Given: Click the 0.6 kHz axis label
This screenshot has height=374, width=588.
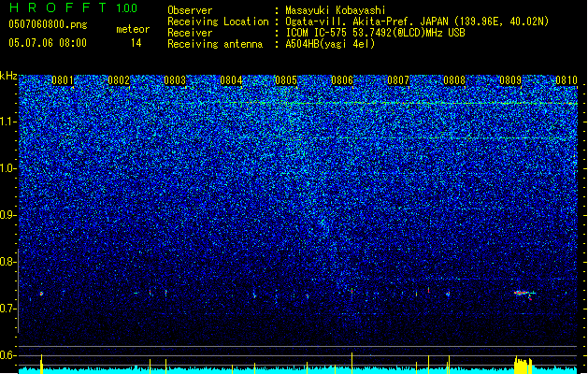Looking at the screenshot, I should coord(7,355).
